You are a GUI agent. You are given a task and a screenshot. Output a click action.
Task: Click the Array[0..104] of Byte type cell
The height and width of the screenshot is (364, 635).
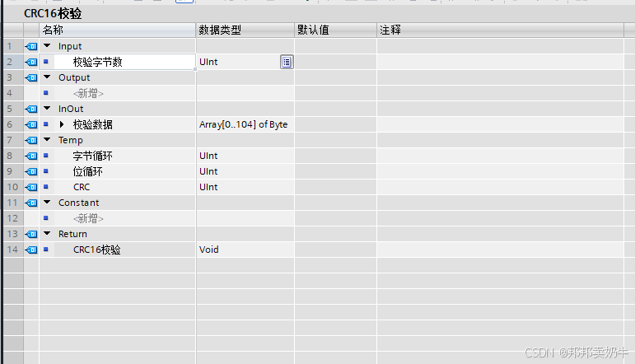coord(245,124)
